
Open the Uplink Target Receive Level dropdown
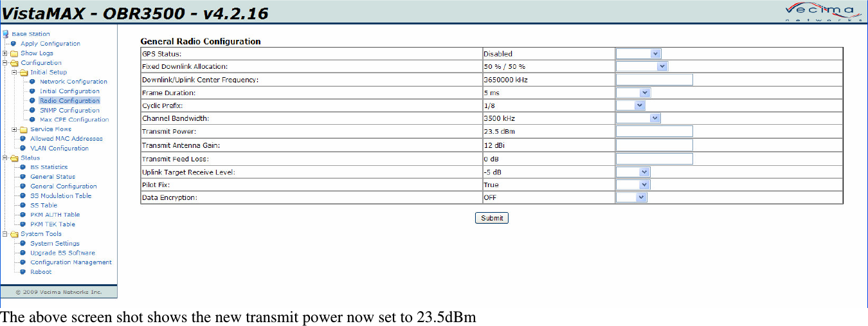pos(633,172)
